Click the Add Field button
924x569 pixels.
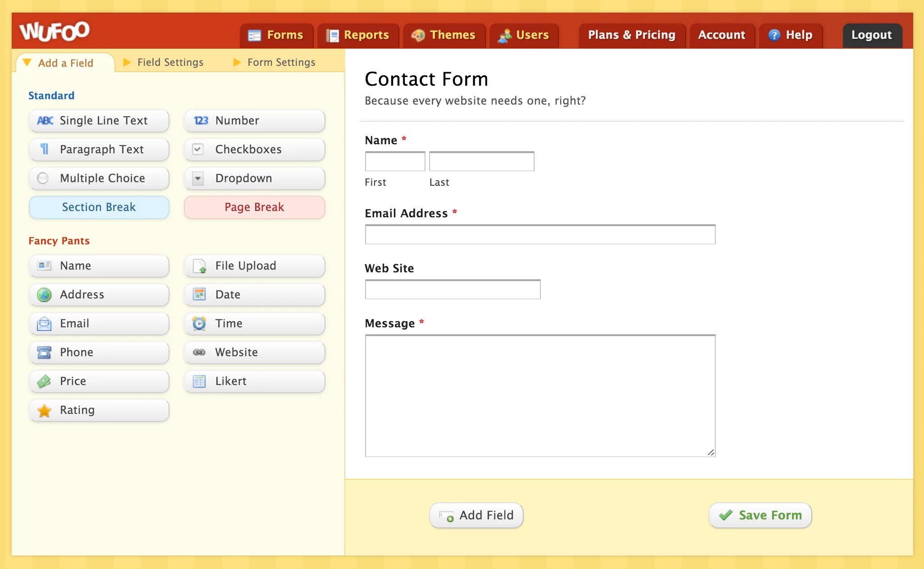click(476, 515)
